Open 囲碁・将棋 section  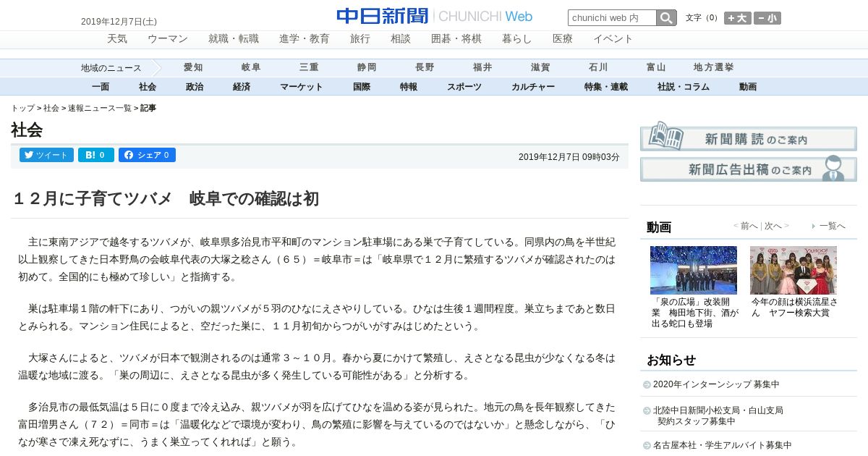[456, 39]
